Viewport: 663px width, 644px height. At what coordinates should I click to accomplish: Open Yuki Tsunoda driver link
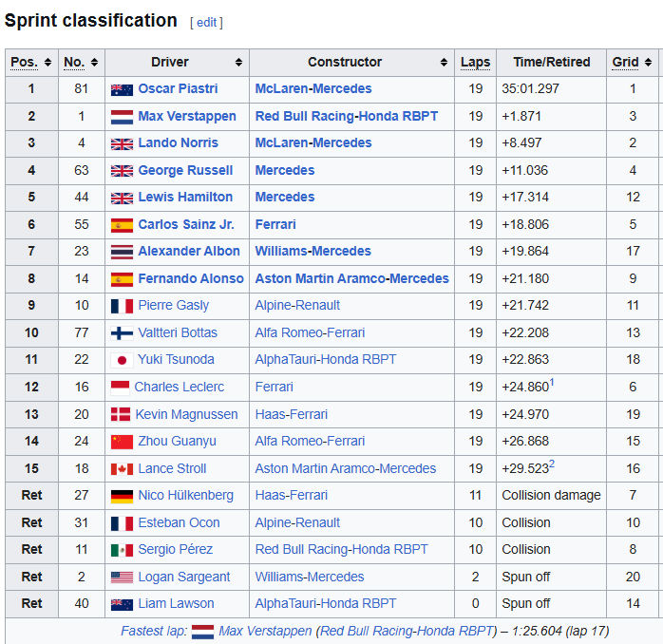(x=176, y=359)
